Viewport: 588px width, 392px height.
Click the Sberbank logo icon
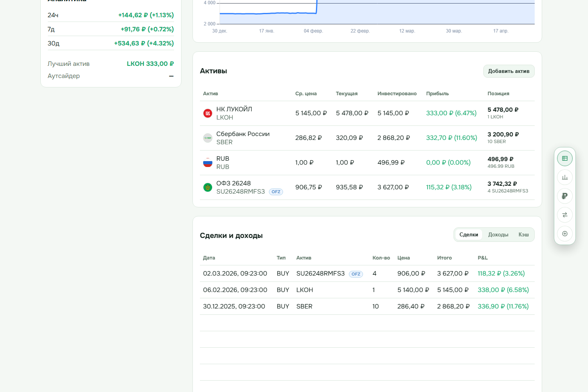coord(208,138)
